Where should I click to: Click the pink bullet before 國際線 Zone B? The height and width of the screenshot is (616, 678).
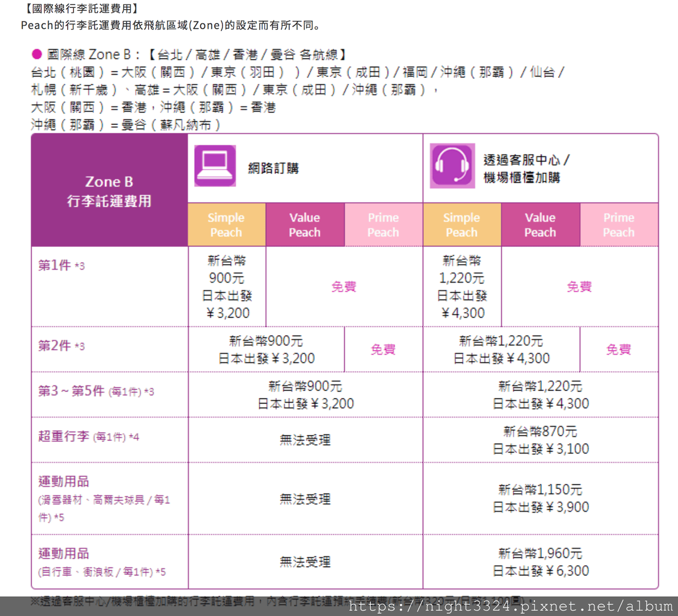pyautogui.click(x=37, y=54)
